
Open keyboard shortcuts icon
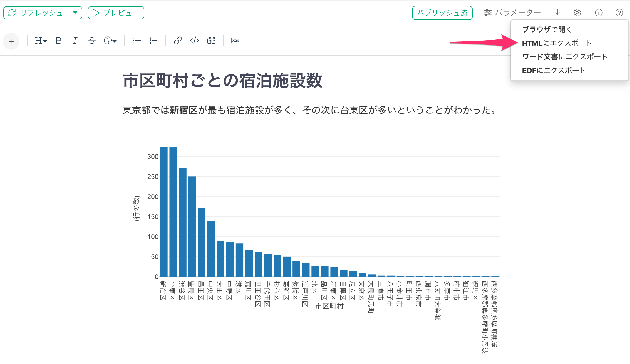coord(236,41)
